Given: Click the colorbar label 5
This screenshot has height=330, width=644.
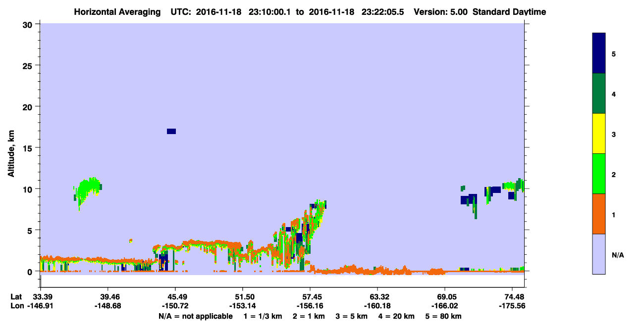Looking at the screenshot, I should (614, 54).
